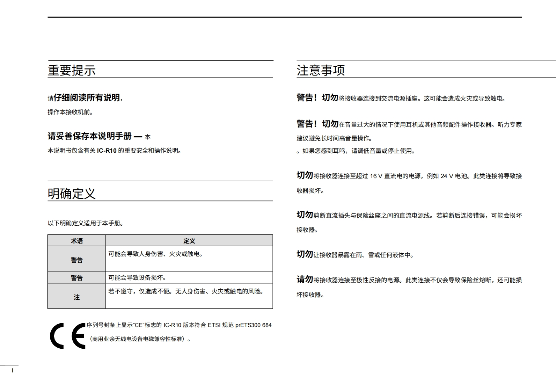The width and height of the screenshot is (556, 392).
Task: Select the "定义" table header cell
Action: (189, 241)
